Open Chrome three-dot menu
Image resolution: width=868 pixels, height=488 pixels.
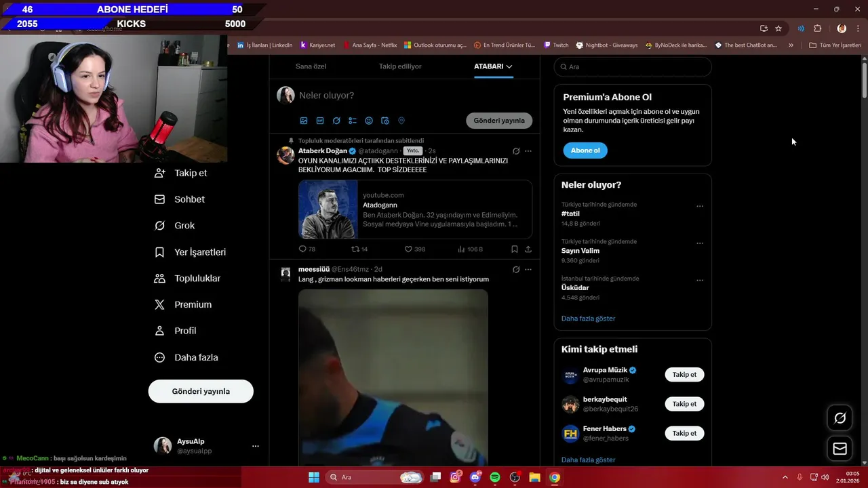[x=859, y=28]
